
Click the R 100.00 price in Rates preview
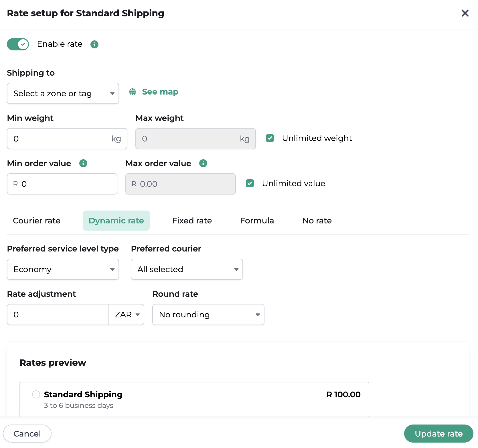tap(343, 394)
